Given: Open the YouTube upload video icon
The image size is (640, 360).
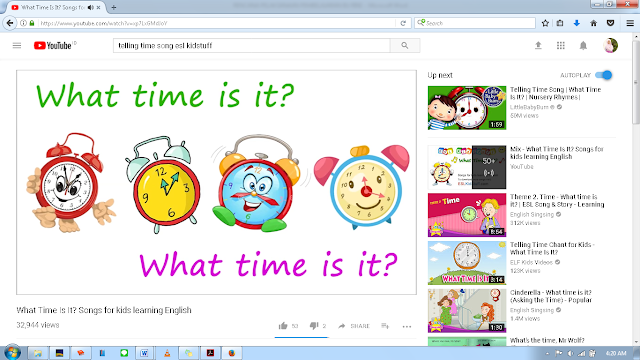Looking at the screenshot, I should [x=538, y=45].
